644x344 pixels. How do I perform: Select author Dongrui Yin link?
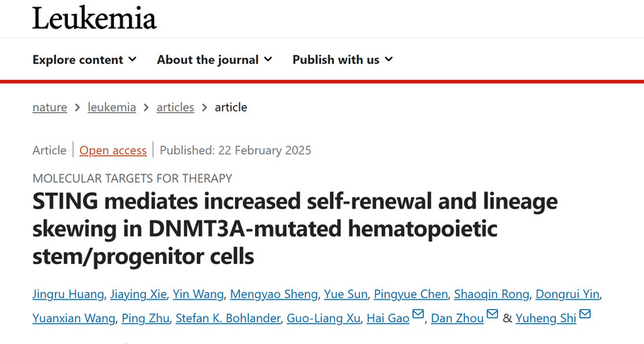click(567, 294)
